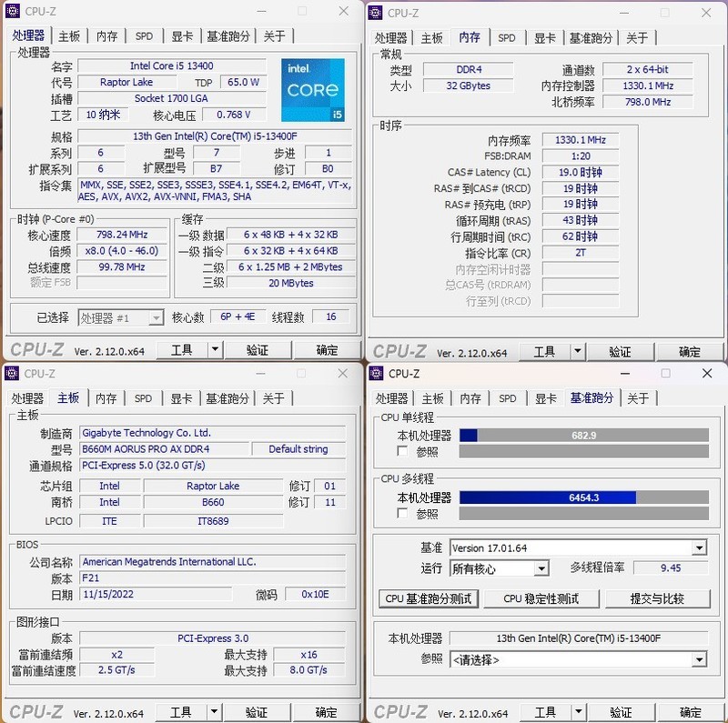Click the 图形接口 版本 value PCI-Express 3.0
The width and height of the screenshot is (728, 723).
[x=213, y=638]
